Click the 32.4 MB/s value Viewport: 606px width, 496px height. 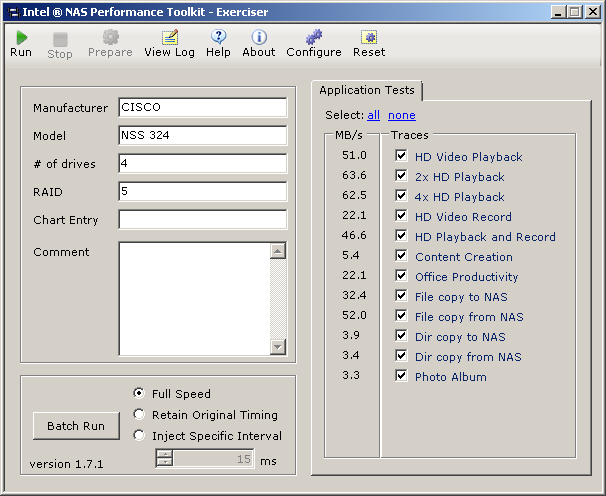coord(354,295)
